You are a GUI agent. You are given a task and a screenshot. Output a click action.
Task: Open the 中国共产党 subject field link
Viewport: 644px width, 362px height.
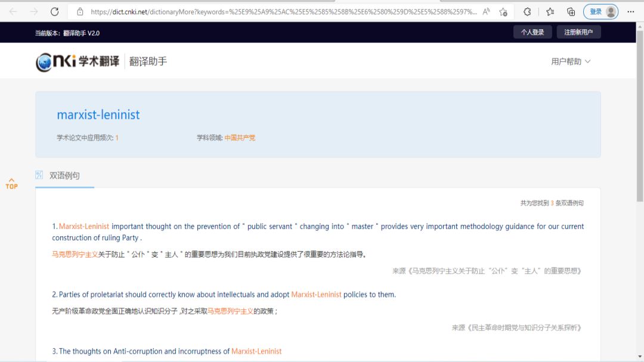pyautogui.click(x=240, y=138)
